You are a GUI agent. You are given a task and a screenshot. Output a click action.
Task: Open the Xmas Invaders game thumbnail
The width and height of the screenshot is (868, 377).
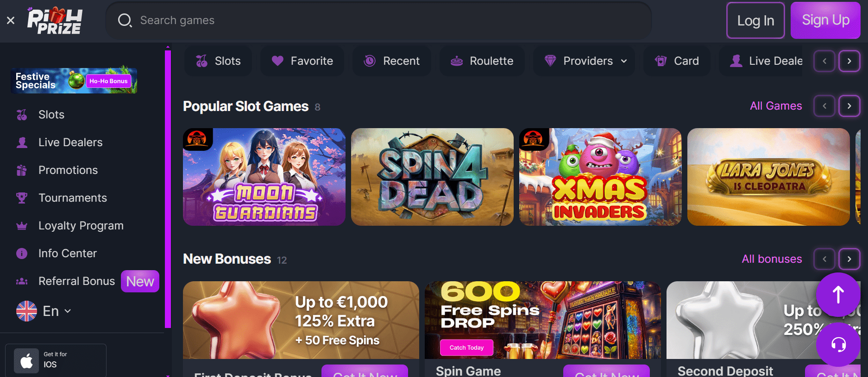(600, 177)
